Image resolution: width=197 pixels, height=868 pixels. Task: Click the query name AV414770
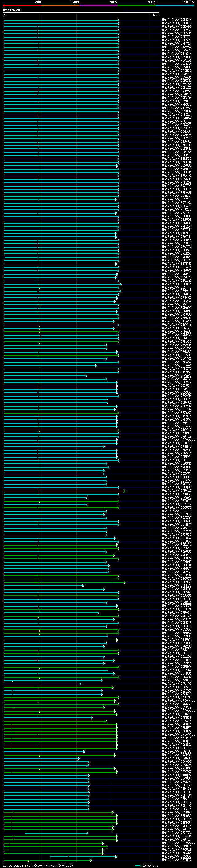click(x=11, y=10)
